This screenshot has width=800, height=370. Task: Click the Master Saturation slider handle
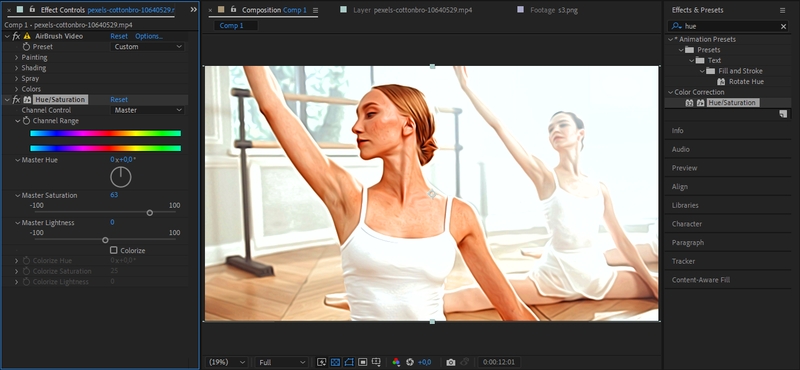[149, 213]
